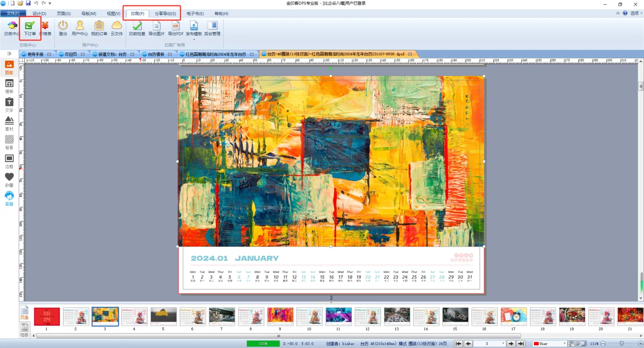Go to the last page button
The image size is (644, 348).
point(521,344)
